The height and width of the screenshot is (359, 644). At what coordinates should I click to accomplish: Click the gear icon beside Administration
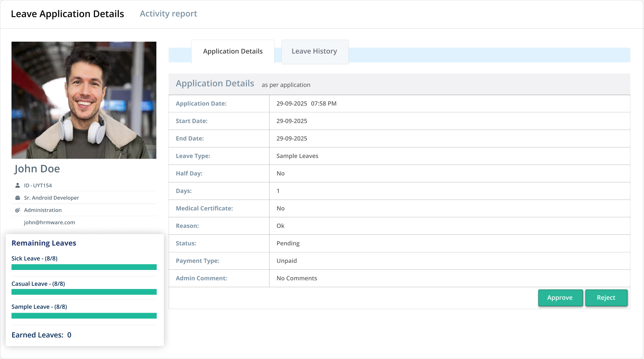click(x=17, y=210)
